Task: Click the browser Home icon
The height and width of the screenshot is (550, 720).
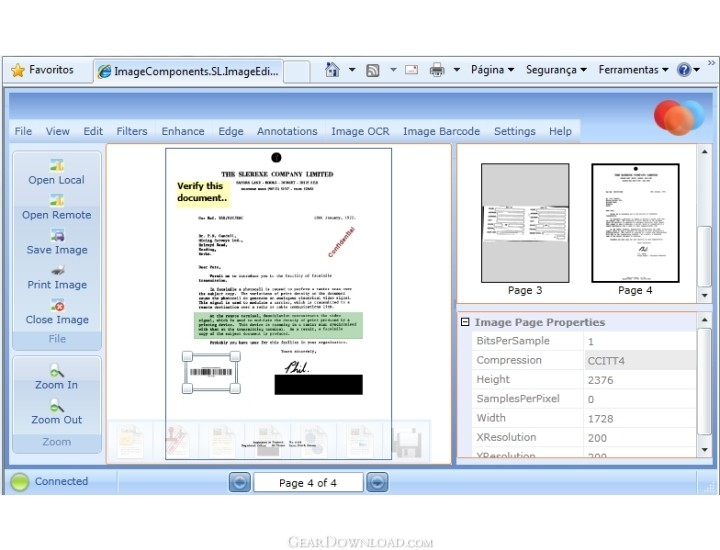Action: [332, 70]
